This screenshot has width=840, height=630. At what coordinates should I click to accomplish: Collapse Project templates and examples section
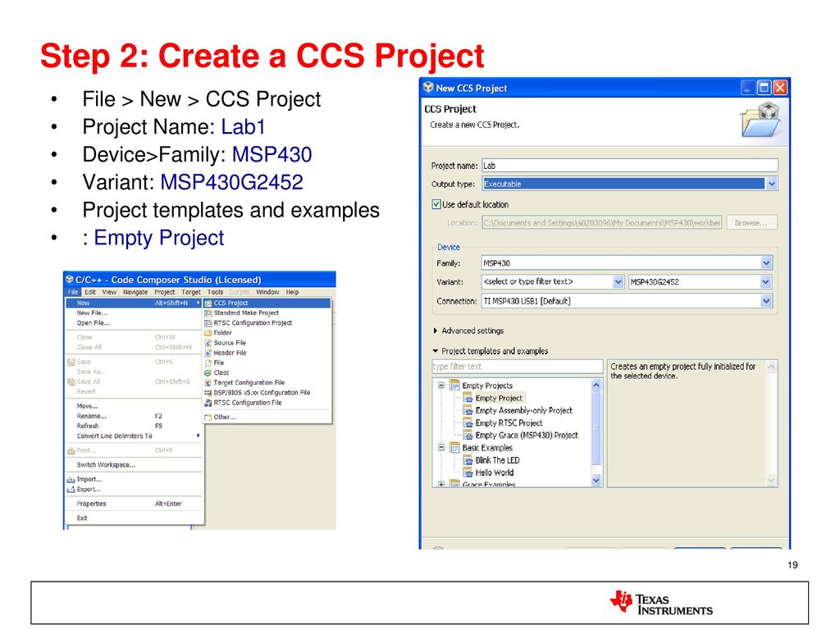click(x=436, y=351)
